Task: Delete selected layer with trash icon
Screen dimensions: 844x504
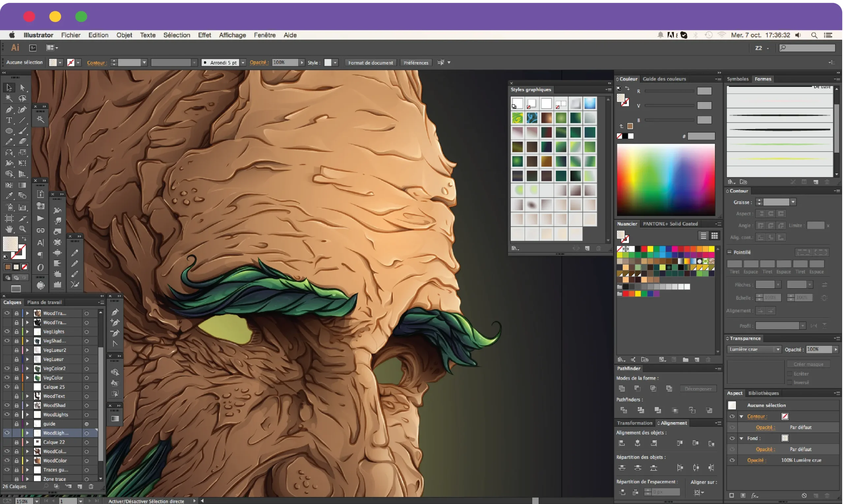Action: 91,486
